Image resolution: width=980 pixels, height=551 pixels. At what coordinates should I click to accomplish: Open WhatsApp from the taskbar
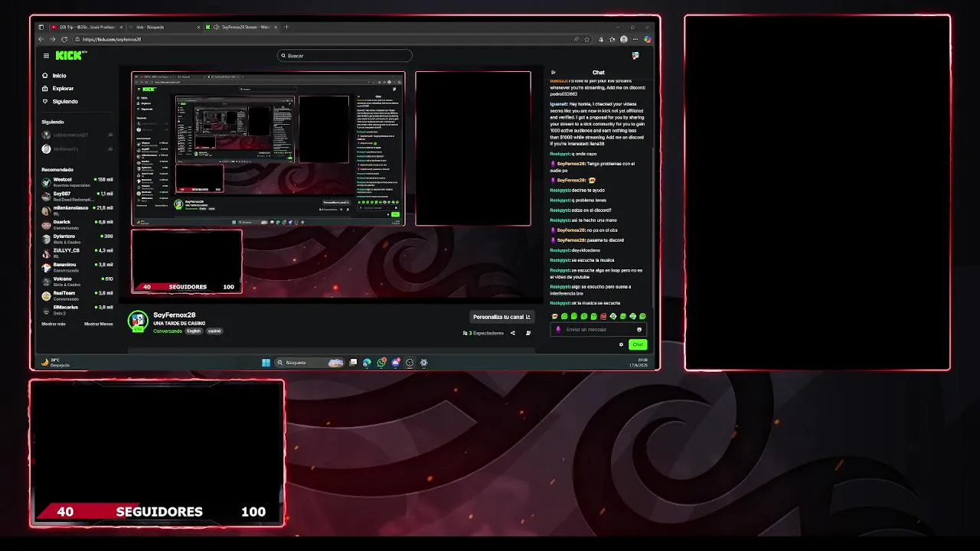[381, 363]
